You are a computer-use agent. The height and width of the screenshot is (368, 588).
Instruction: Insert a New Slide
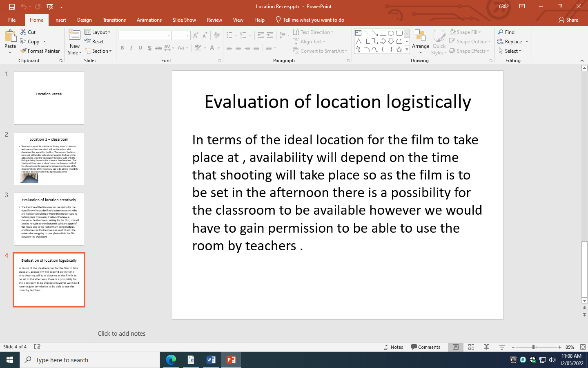pyautogui.click(x=74, y=42)
